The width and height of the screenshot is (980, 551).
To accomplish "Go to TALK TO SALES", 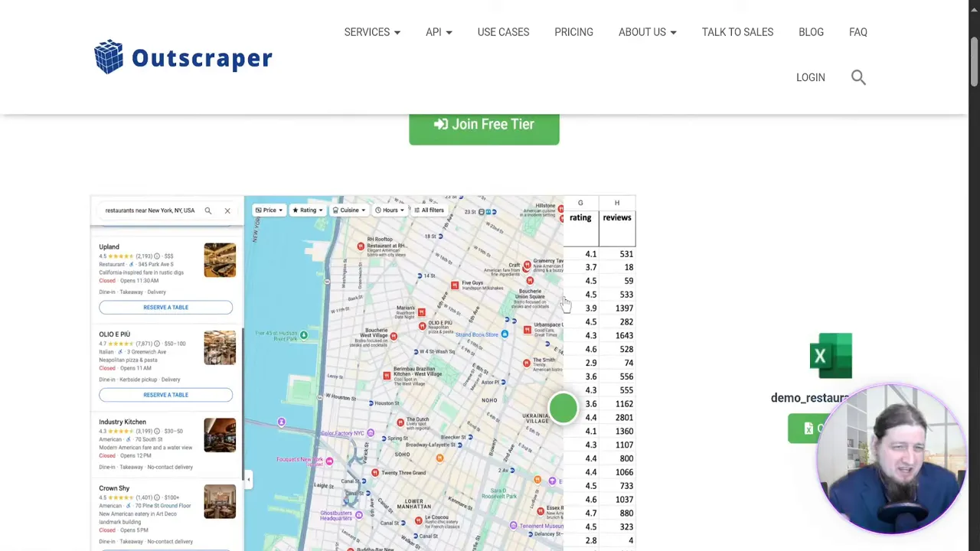I will pyautogui.click(x=737, y=32).
